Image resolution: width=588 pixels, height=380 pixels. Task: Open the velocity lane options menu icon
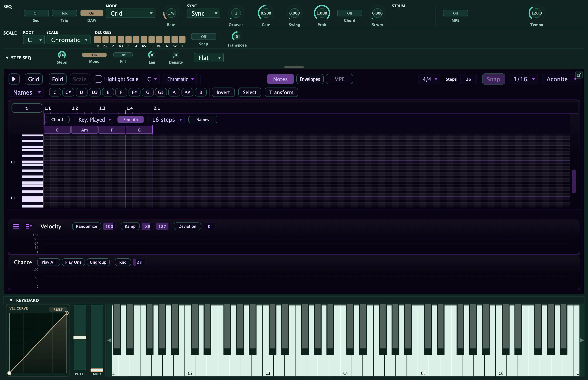(29, 226)
